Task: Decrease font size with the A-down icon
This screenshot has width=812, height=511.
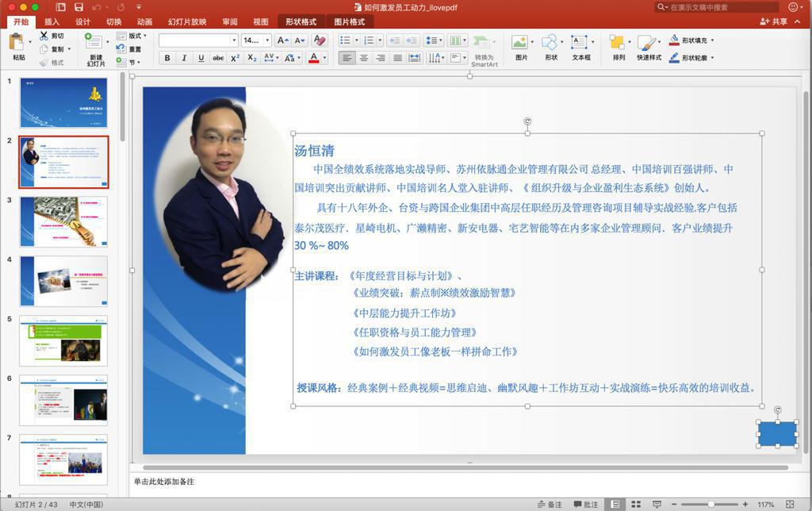Action: pos(300,40)
